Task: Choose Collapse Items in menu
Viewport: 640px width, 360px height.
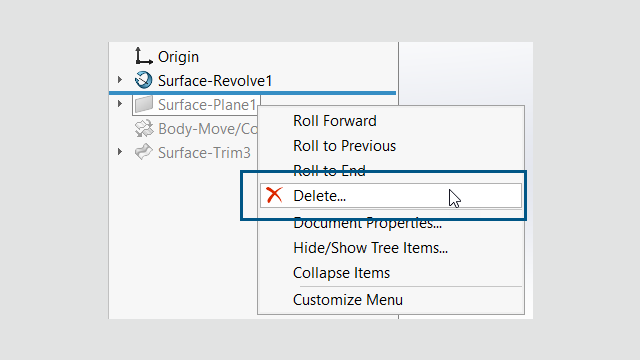Action: pyautogui.click(x=342, y=273)
